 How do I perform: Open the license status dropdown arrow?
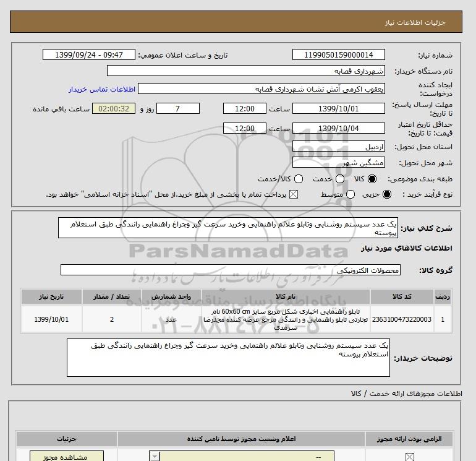click(x=155, y=457)
